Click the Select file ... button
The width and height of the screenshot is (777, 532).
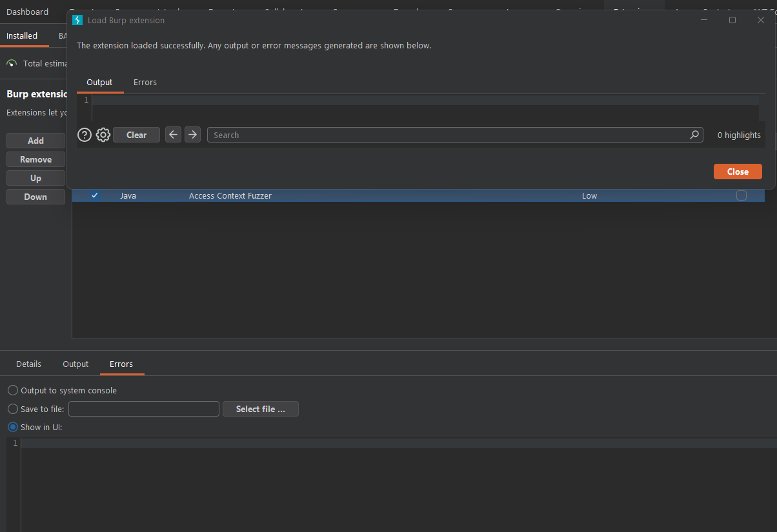pos(261,409)
